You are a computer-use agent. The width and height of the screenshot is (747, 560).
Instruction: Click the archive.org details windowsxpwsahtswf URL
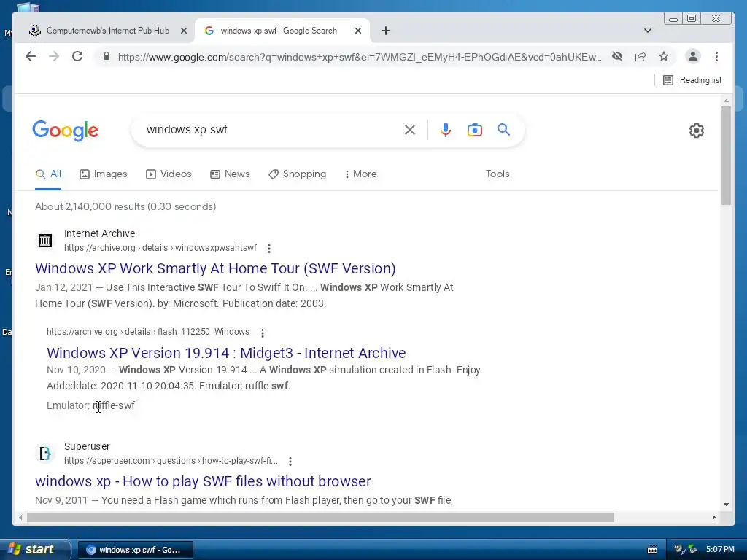[x=160, y=248]
